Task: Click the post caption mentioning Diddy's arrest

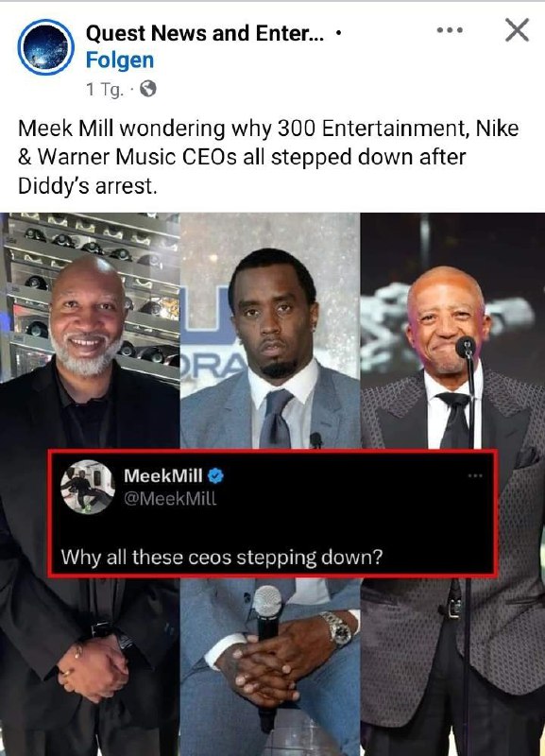Action: (x=268, y=157)
